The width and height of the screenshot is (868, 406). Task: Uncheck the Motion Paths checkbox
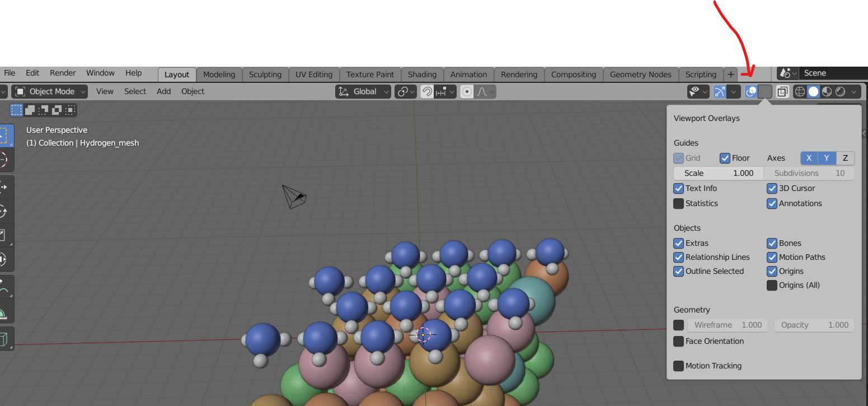point(772,257)
